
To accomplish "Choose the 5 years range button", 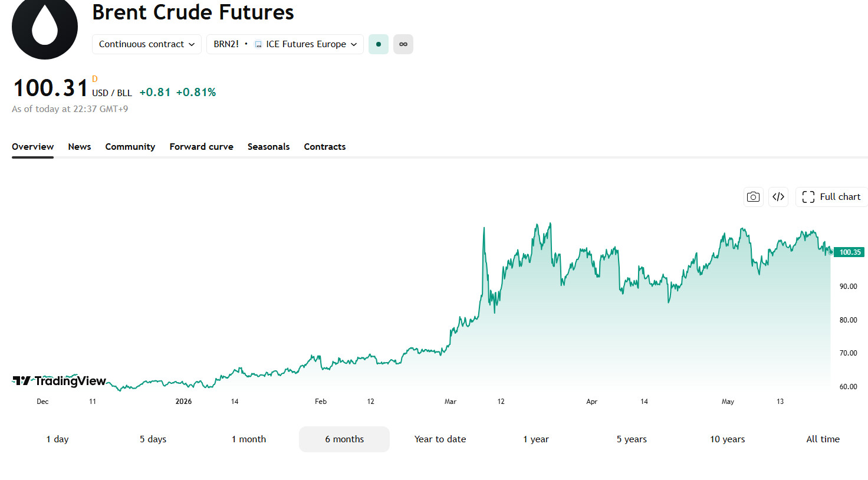I will pyautogui.click(x=632, y=439).
